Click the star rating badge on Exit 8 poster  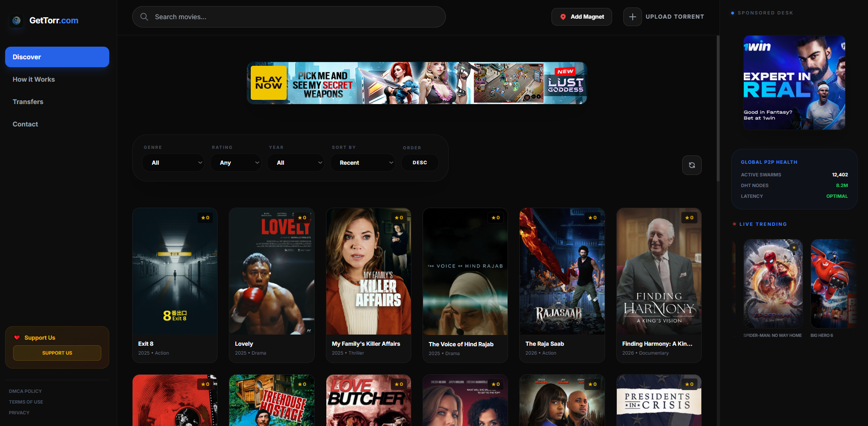pyautogui.click(x=205, y=217)
